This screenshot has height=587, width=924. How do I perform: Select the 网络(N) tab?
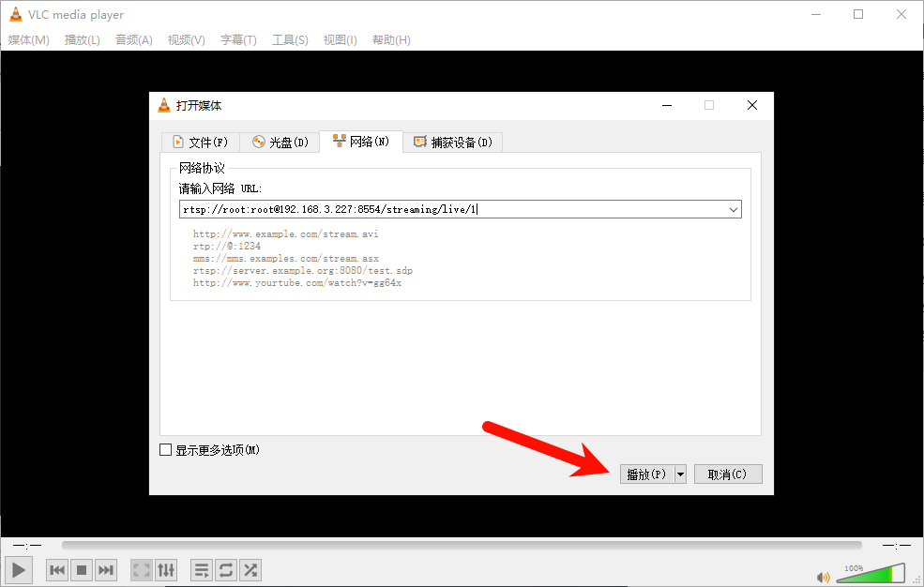[361, 142]
